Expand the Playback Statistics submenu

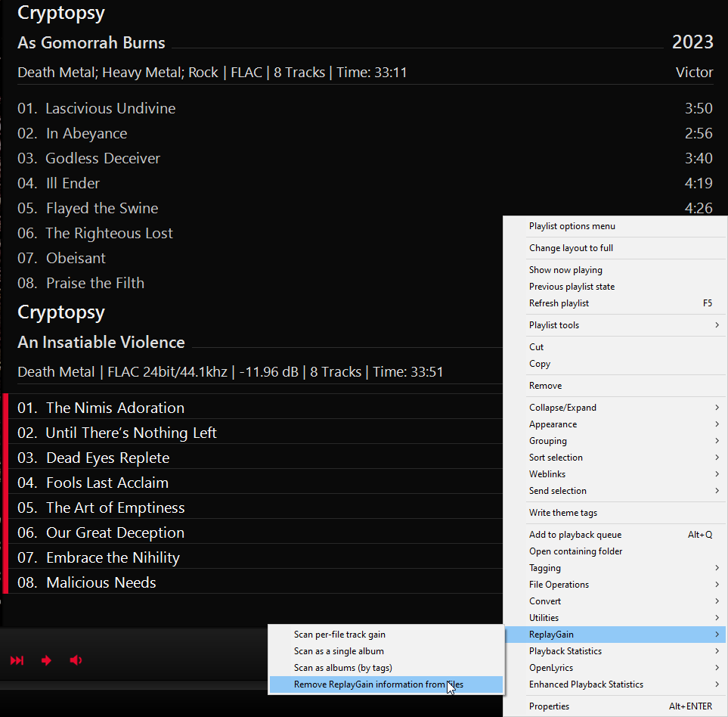point(615,651)
